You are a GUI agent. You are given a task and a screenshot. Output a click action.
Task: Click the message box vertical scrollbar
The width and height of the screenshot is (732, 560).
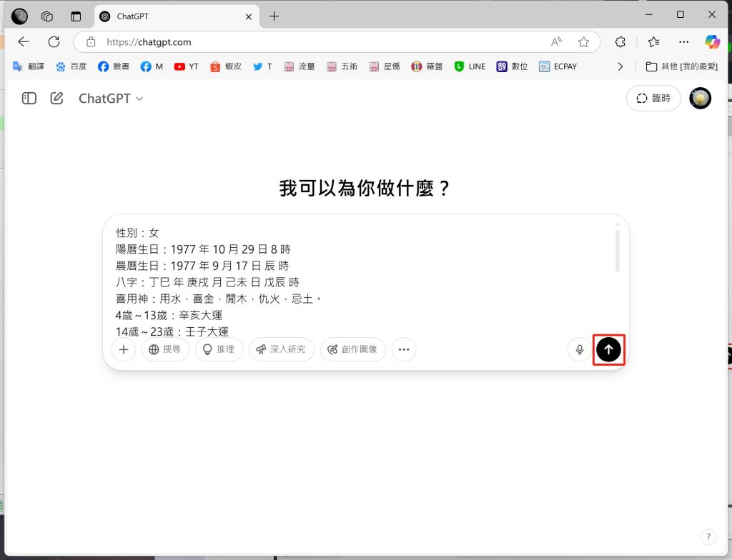click(x=619, y=251)
